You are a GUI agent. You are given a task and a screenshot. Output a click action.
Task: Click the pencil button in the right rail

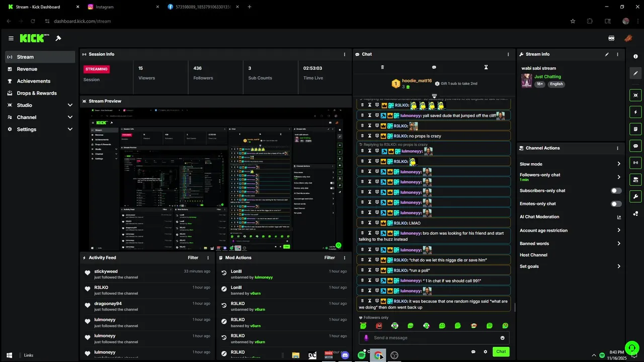pyautogui.click(x=635, y=73)
